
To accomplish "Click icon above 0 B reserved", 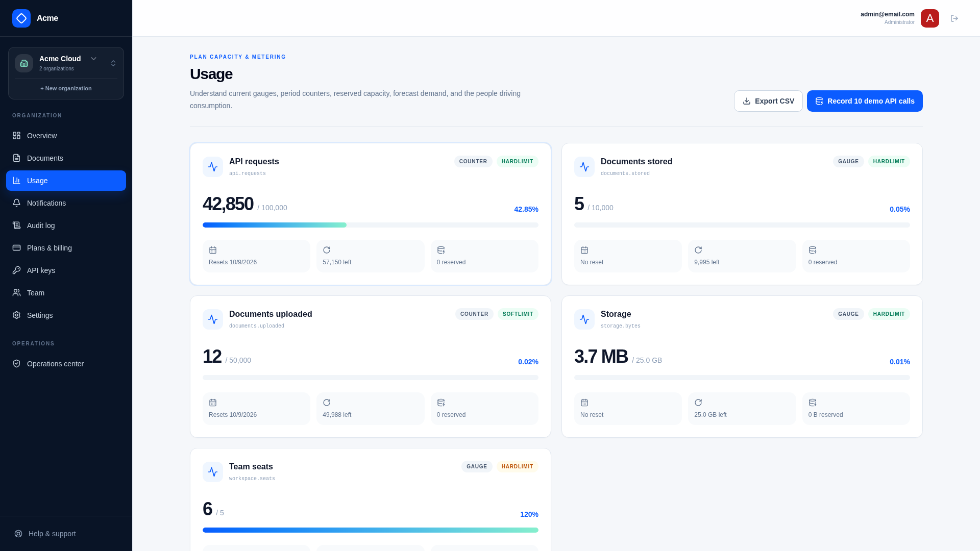I will (813, 403).
